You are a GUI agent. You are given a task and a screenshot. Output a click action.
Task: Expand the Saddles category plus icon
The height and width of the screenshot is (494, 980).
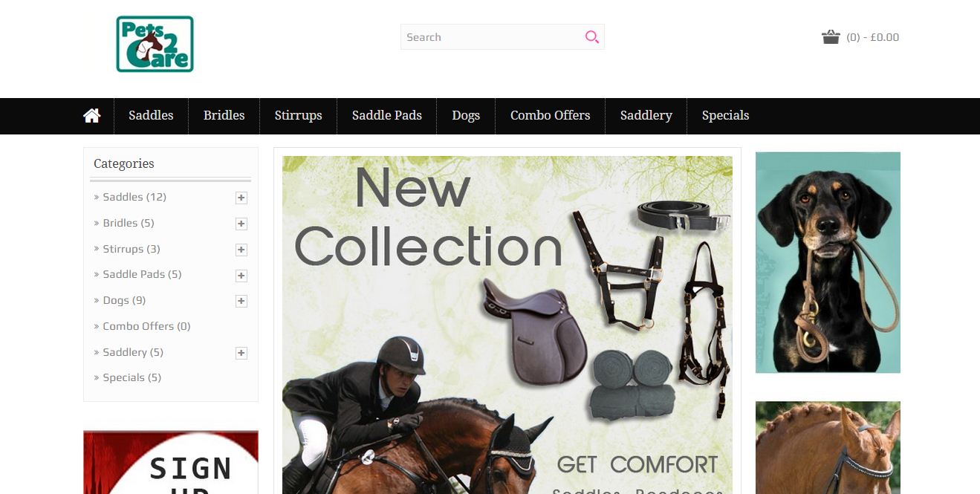click(x=241, y=198)
